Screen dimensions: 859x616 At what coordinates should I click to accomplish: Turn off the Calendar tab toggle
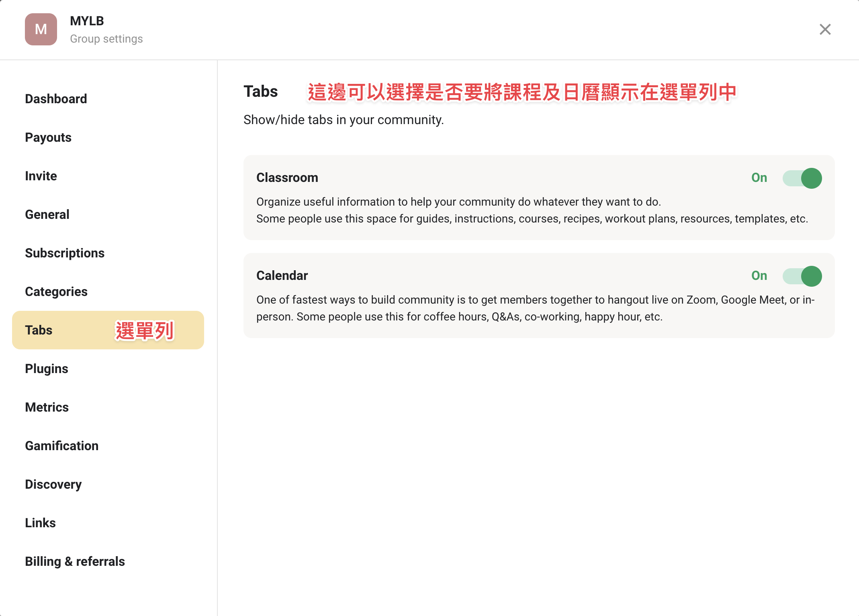click(x=802, y=276)
